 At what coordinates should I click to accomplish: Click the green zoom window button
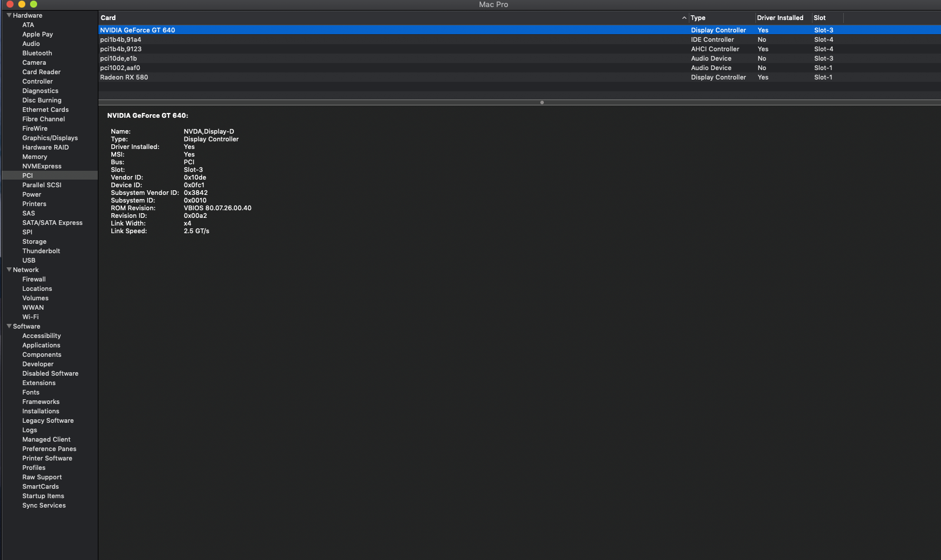coord(34,4)
